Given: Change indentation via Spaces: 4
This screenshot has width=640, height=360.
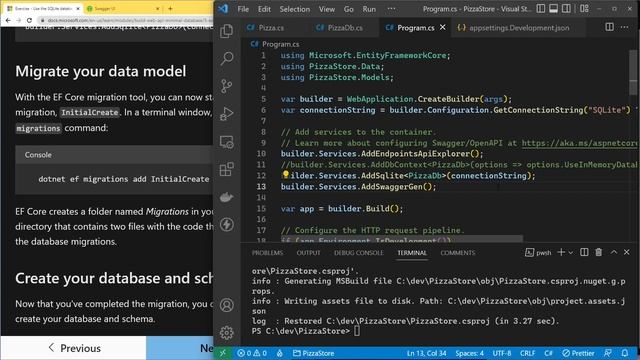Looking at the screenshot, I should 469,353.
